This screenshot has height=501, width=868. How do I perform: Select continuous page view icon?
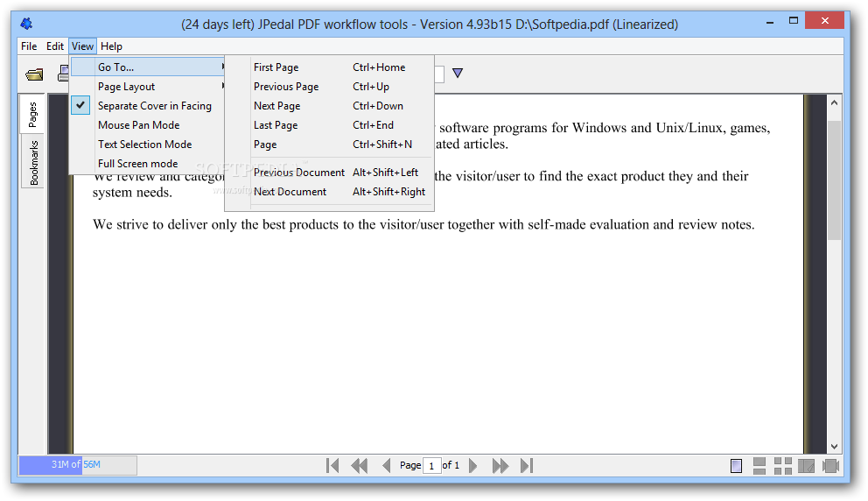759,466
